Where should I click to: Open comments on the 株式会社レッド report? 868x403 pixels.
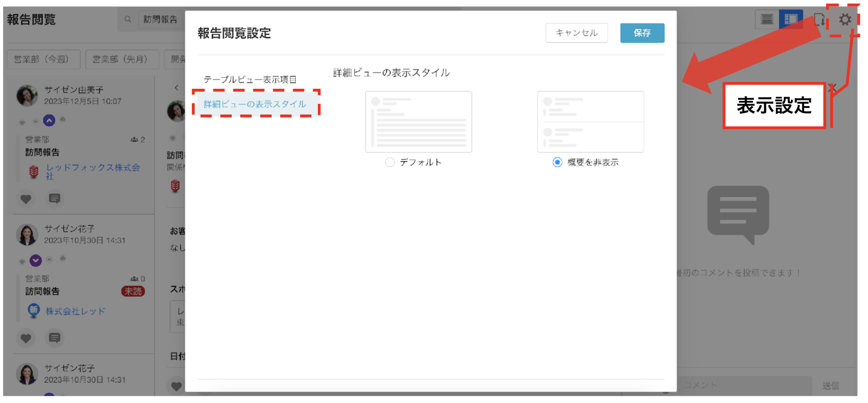tap(55, 338)
